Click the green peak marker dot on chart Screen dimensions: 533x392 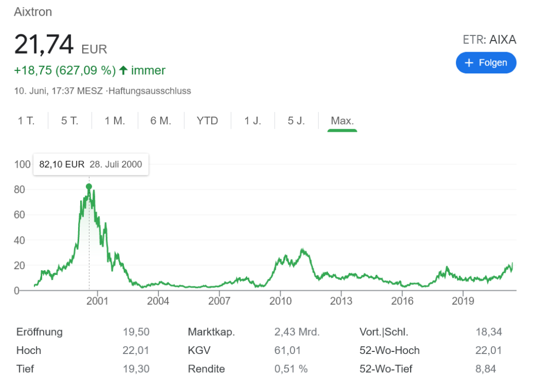pyautogui.click(x=89, y=186)
